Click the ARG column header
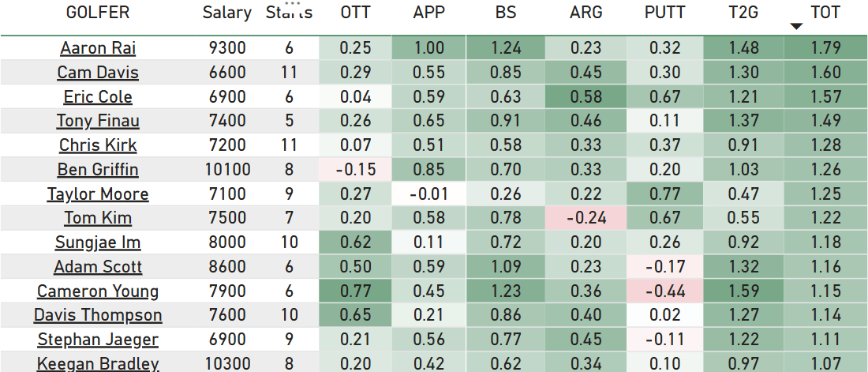 pyautogui.click(x=586, y=12)
